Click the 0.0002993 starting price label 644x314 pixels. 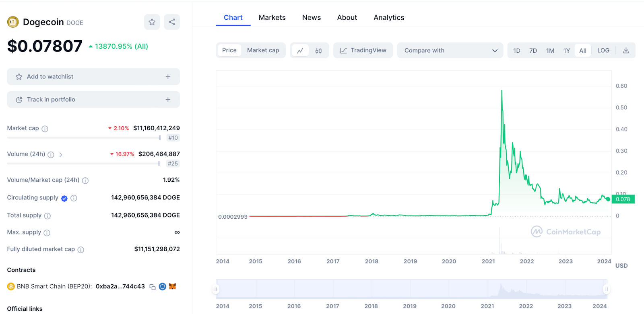[x=233, y=217]
